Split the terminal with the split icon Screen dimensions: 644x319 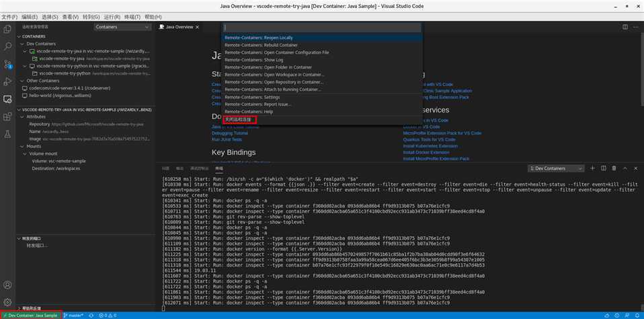[604, 168]
